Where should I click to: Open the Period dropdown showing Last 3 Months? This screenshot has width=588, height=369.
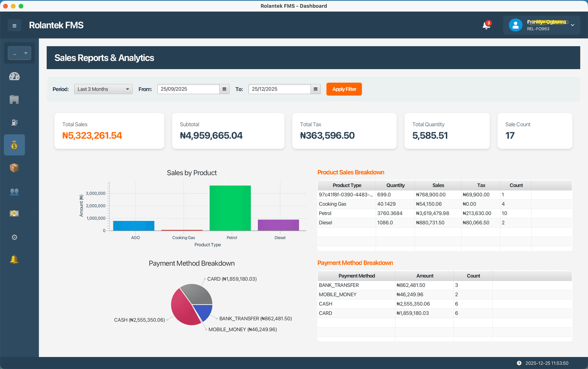point(103,89)
